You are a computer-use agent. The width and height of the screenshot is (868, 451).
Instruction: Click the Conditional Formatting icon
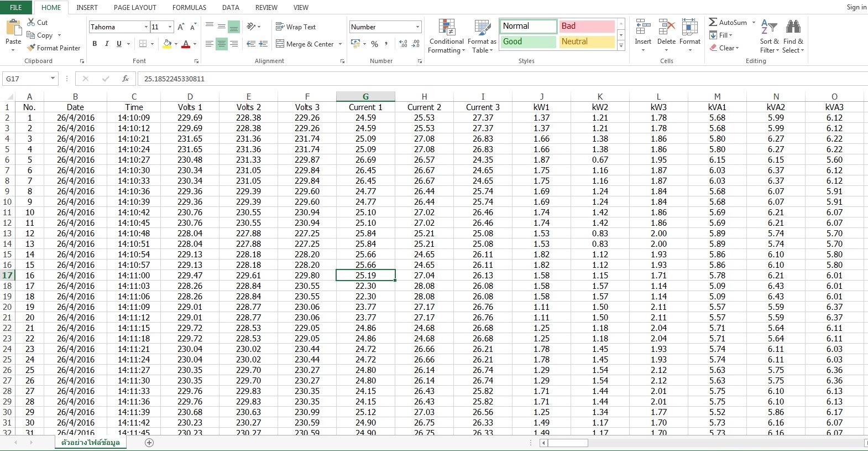click(x=447, y=28)
